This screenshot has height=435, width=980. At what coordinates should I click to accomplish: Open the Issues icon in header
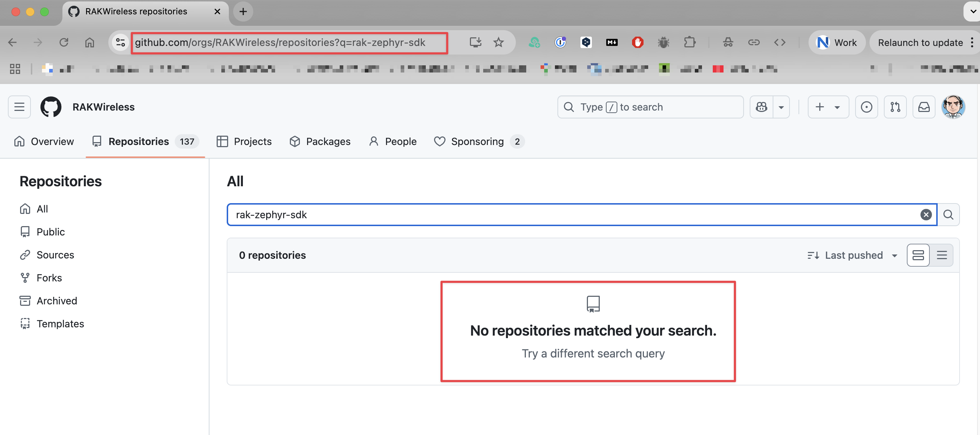(x=866, y=107)
